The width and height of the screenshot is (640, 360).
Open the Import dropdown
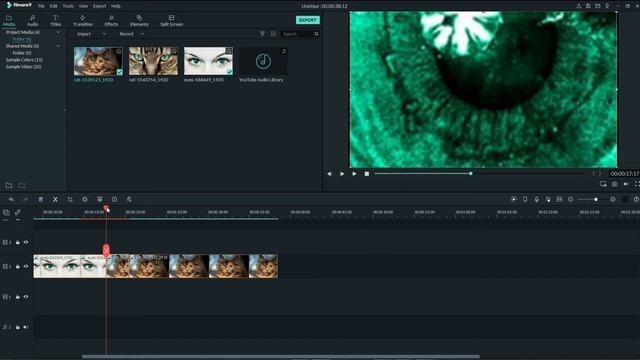[x=91, y=34]
